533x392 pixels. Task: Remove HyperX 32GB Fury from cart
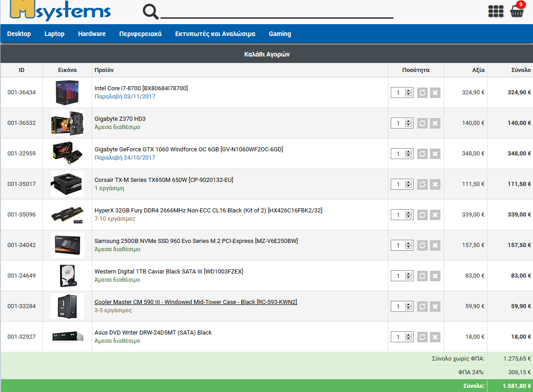coord(435,215)
